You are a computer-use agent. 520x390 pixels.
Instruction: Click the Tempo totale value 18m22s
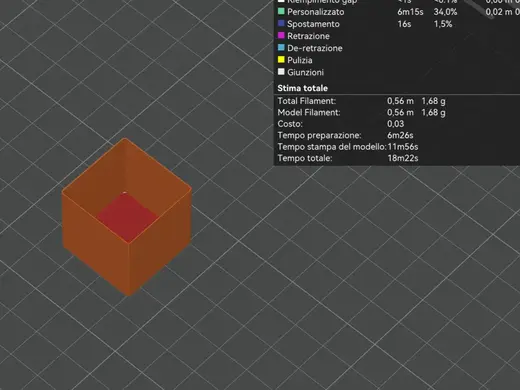coord(403,158)
